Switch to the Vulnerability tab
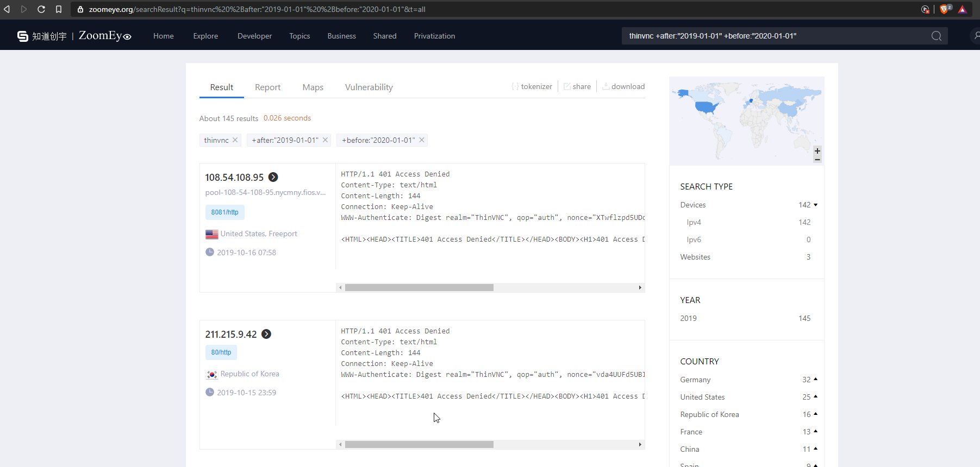 tap(369, 87)
